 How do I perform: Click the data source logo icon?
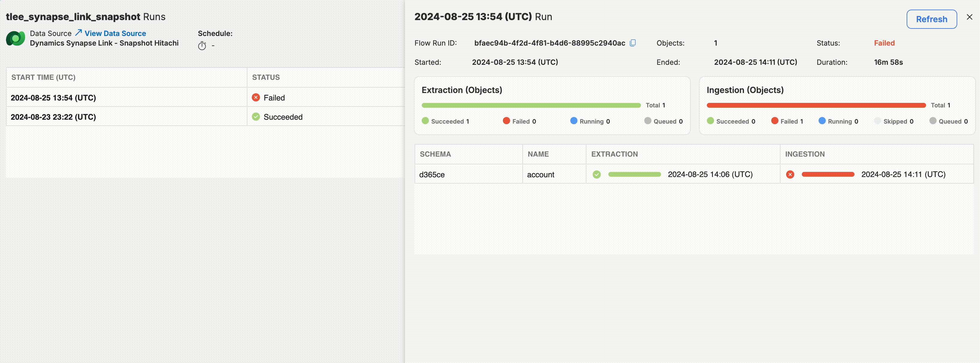(15, 38)
